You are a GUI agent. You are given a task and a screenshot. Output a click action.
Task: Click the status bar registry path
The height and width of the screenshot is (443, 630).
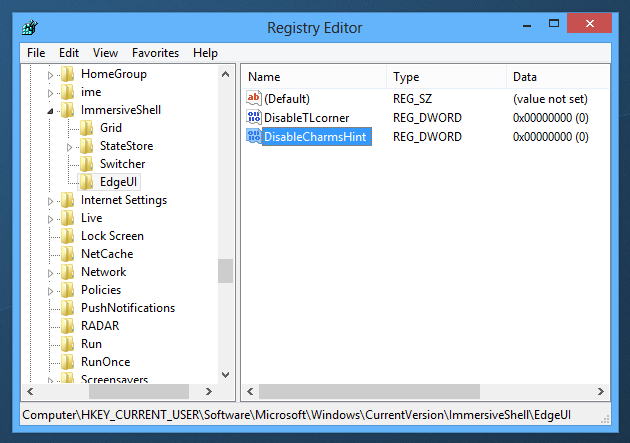coord(297,415)
